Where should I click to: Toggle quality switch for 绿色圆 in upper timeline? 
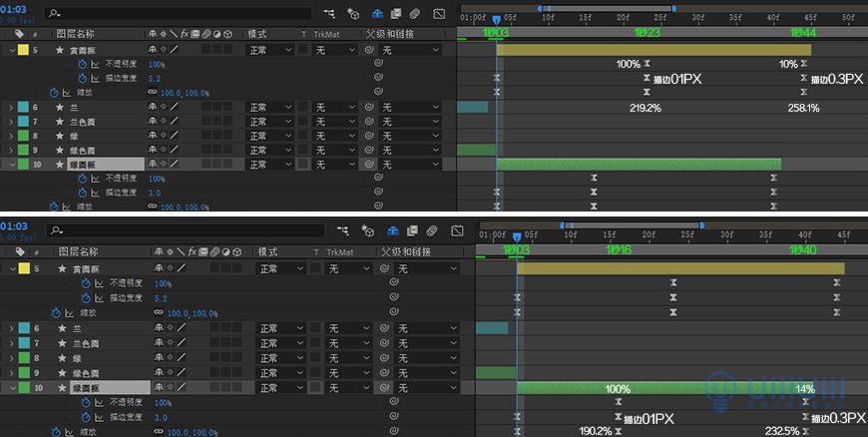(x=174, y=150)
